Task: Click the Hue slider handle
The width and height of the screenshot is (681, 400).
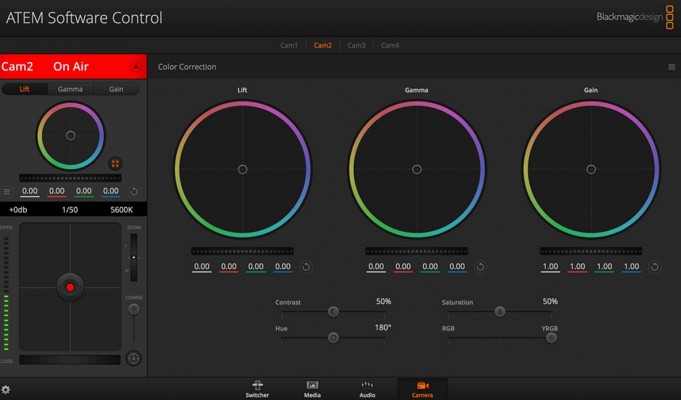Action: pyautogui.click(x=333, y=337)
